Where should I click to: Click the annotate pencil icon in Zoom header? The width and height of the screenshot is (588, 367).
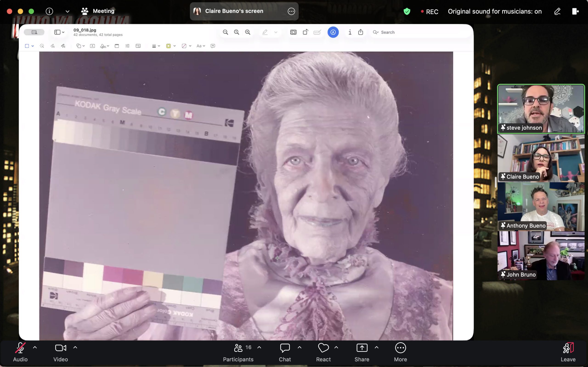coord(557,11)
